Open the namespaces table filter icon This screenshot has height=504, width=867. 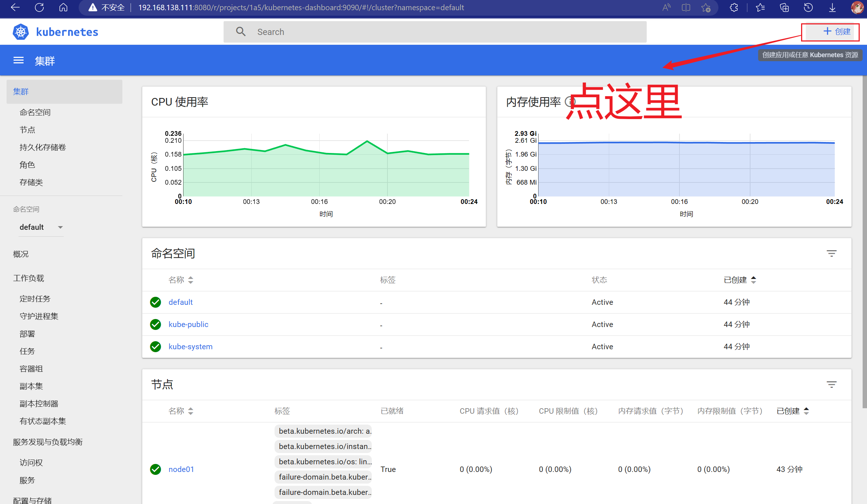(x=831, y=253)
